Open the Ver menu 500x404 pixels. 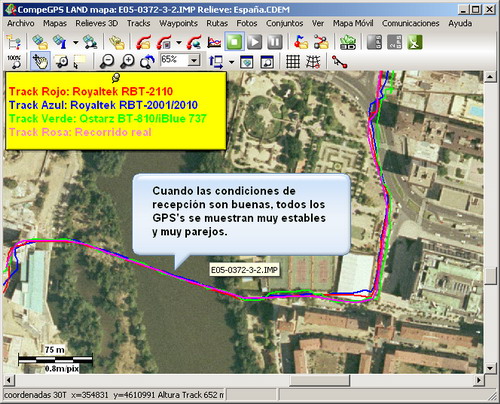tap(318, 23)
